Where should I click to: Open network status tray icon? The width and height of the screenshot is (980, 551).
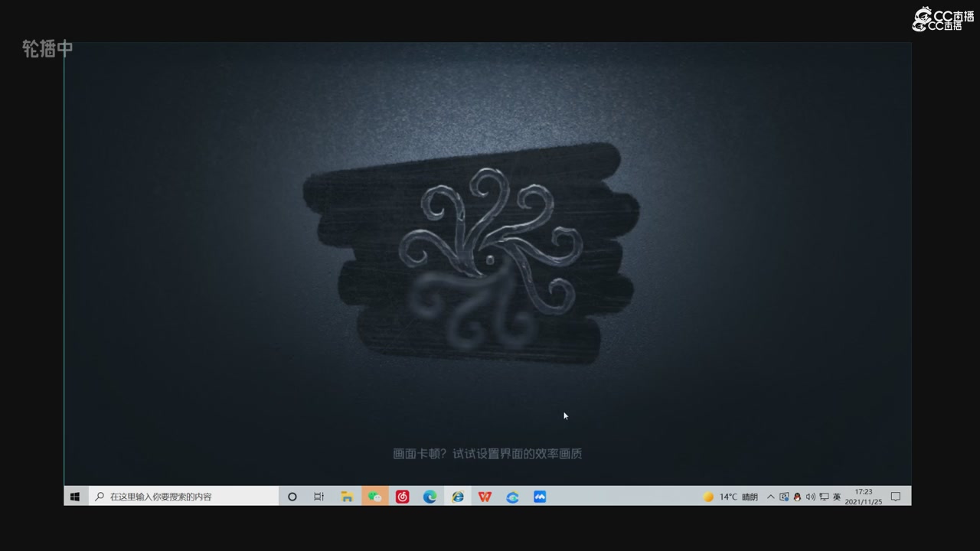pyautogui.click(x=824, y=497)
